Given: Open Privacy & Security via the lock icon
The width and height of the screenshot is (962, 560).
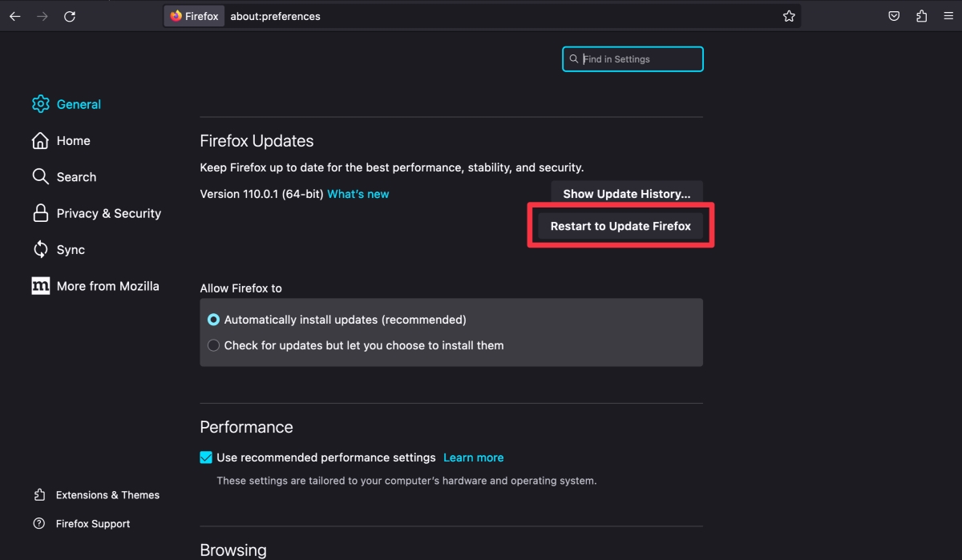Looking at the screenshot, I should 40,213.
